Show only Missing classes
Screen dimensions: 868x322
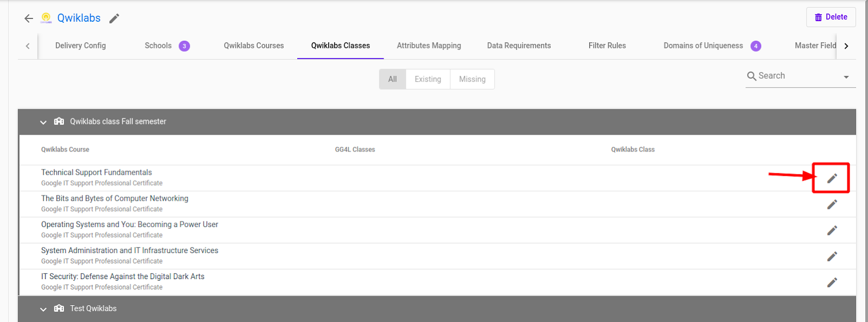click(x=472, y=79)
